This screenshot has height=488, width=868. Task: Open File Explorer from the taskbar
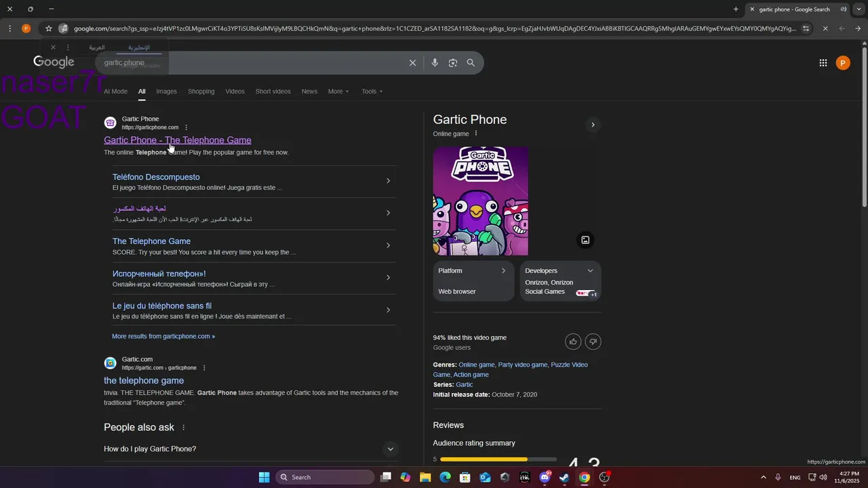pos(425,477)
